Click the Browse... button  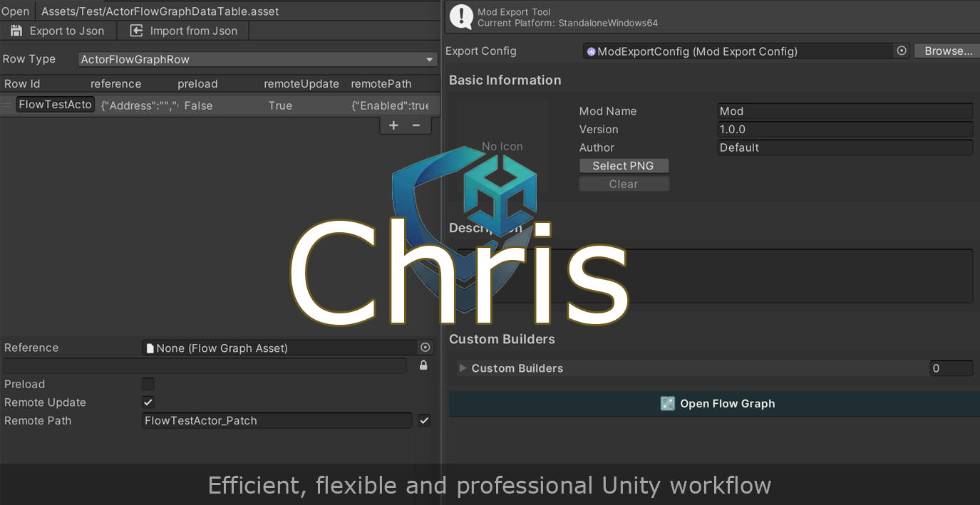pos(948,51)
